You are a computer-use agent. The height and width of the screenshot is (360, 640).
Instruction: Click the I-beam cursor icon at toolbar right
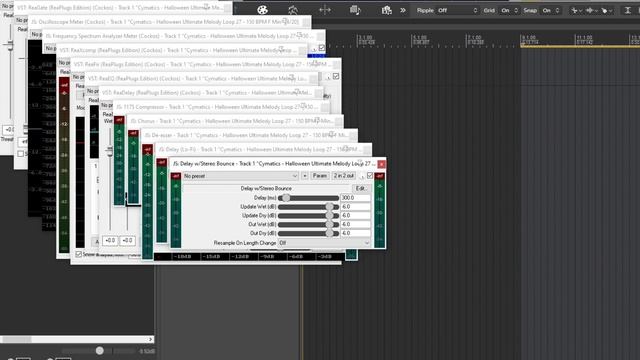628,10
